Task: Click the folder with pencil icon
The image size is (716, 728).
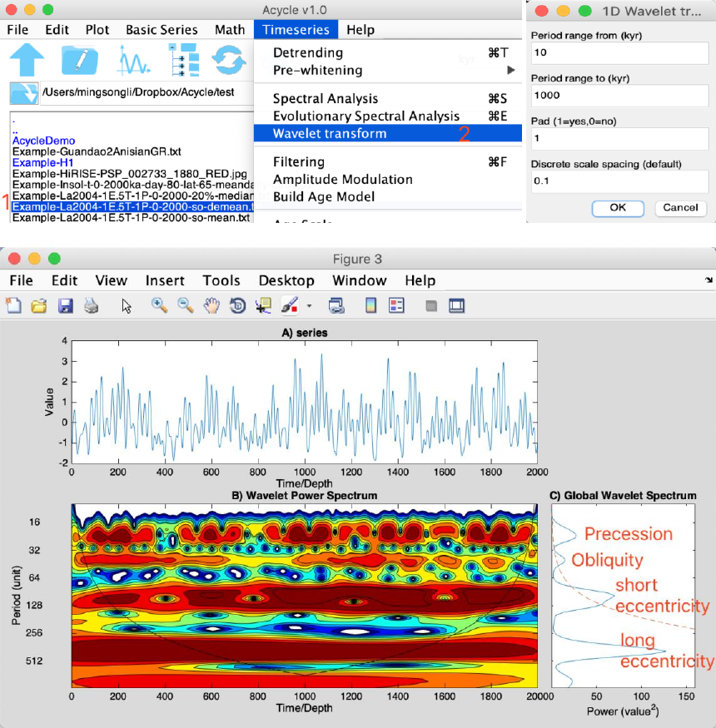Action: (x=79, y=60)
